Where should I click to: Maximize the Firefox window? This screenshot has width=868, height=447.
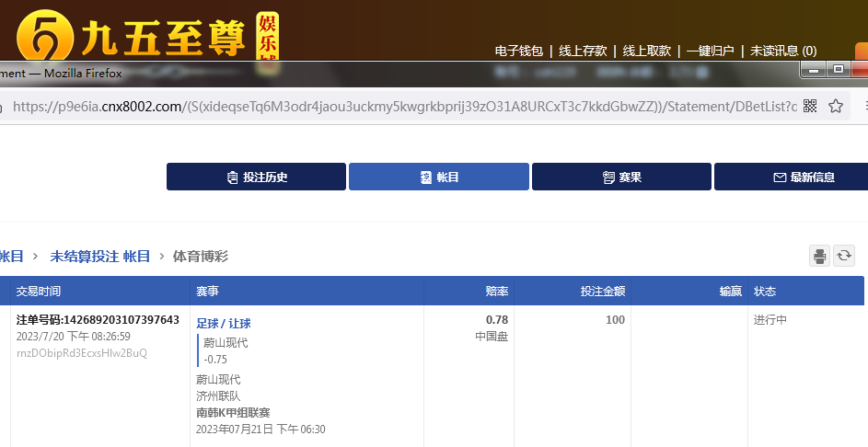pyautogui.click(x=839, y=70)
